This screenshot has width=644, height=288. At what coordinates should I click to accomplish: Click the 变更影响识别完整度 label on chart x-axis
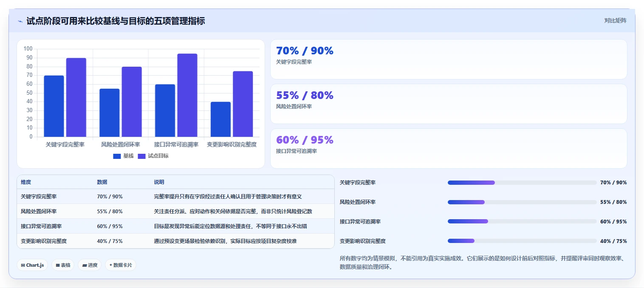click(232, 144)
